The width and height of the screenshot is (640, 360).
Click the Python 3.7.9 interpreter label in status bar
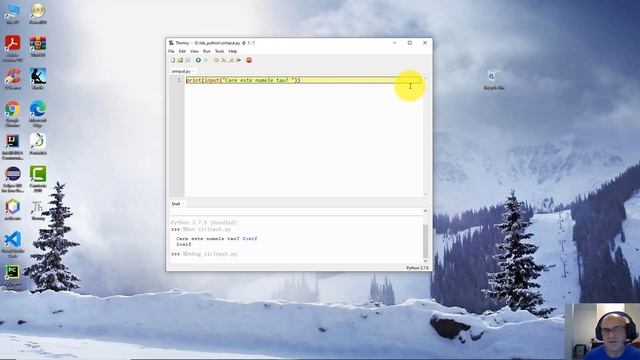tap(417, 268)
